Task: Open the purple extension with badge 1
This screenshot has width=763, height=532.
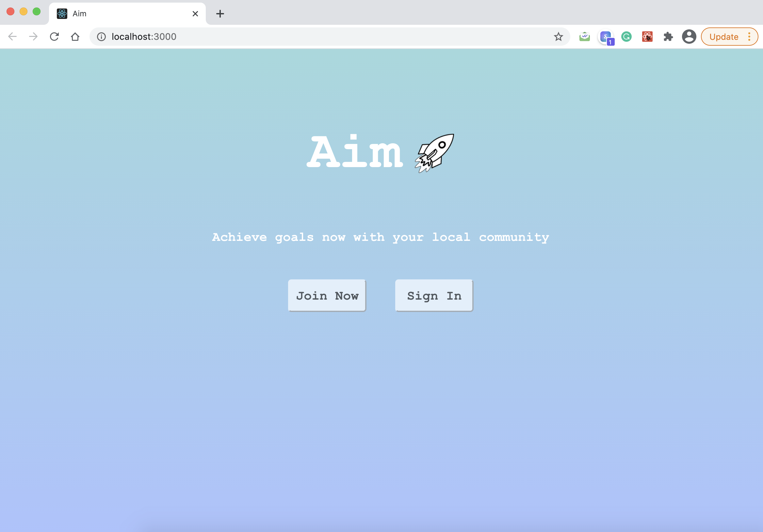Action: [x=606, y=37]
